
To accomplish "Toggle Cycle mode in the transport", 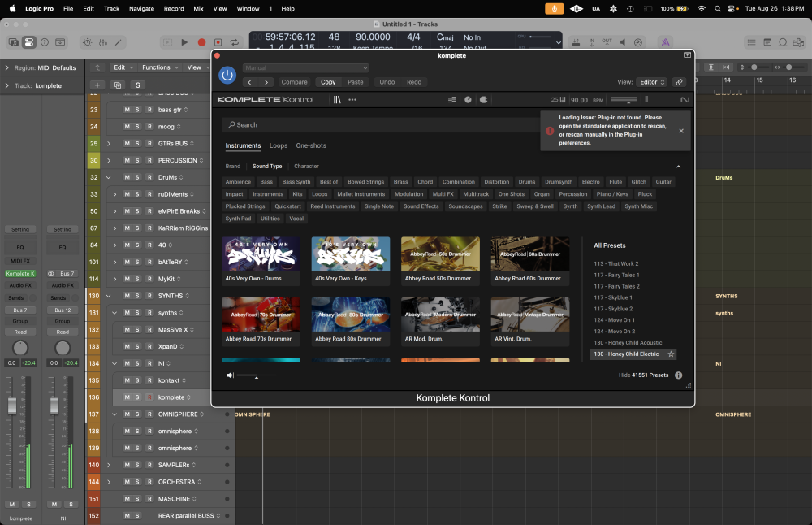I will click(235, 42).
